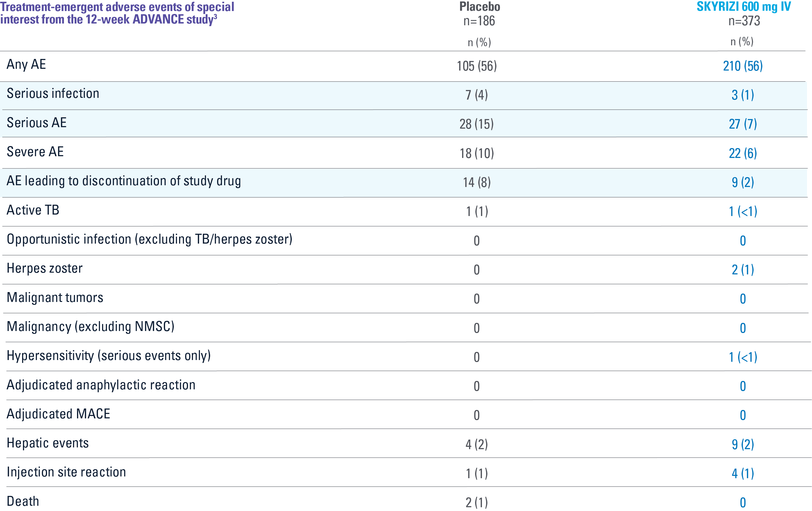Viewport: 812px width, 511px height.
Task: Select the 'Herpes zoster' row label
Action: (x=44, y=268)
